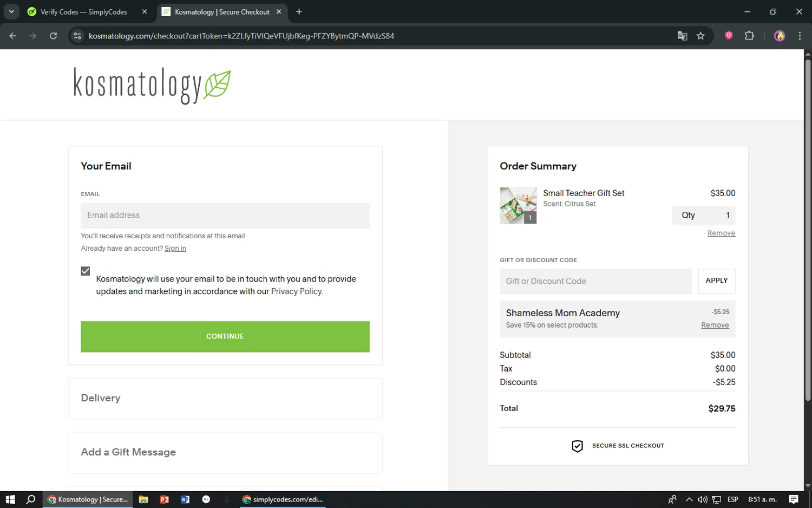Bookmark this page with the star icon

point(700,36)
